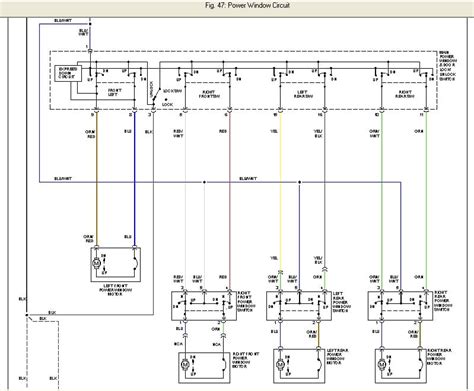Image resolution: width=474 pixels, height=391 pixels.
Task: Click the Fig. 47 Power Window Circuit title
Action: click(248, 5)
